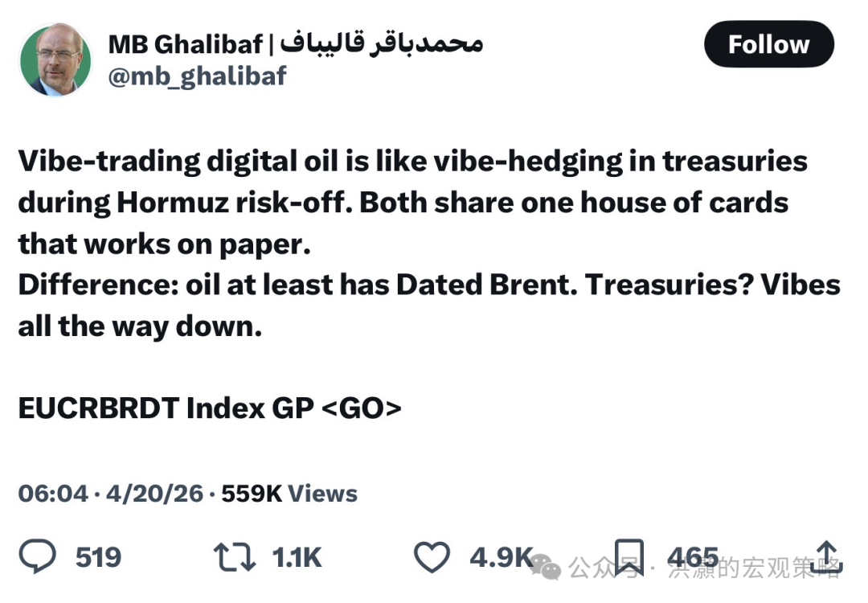Click the tweet body starting Vibe-trading
868x603 pixels.
tap(429, 244)
